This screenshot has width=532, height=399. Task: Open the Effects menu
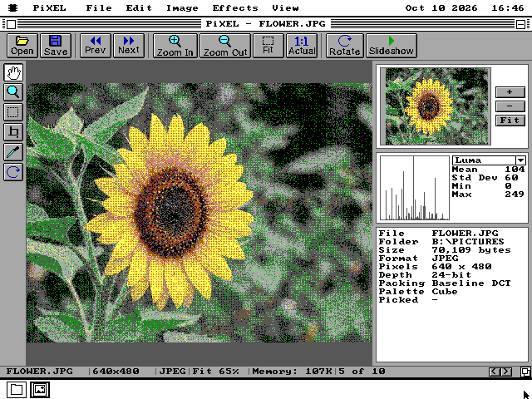(x=235, y=7)
